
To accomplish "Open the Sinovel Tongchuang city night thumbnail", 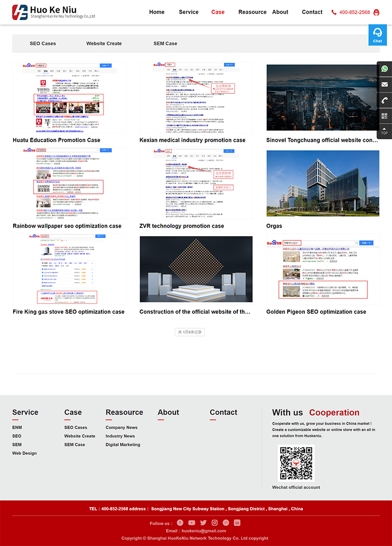I will pos(323,98).
